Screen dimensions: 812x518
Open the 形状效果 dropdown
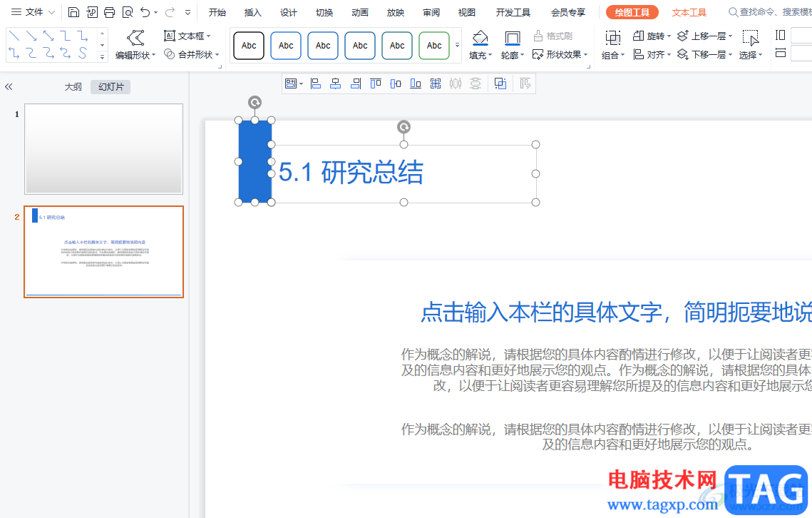point(586,54)
